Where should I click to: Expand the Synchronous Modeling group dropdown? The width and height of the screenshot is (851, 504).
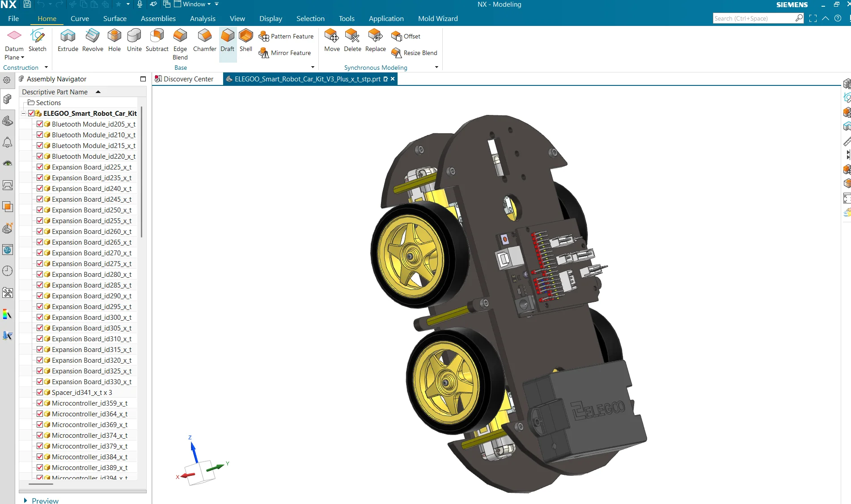coord(436,68)
